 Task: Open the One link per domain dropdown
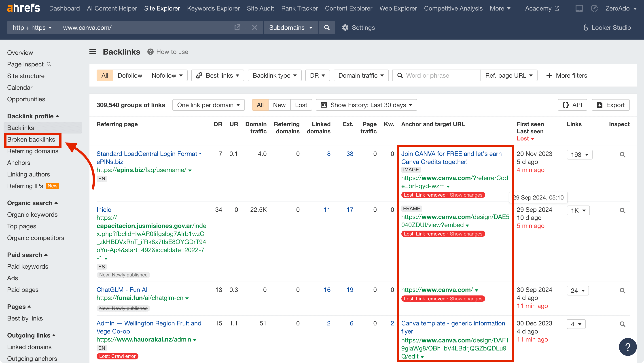[208, 105]
